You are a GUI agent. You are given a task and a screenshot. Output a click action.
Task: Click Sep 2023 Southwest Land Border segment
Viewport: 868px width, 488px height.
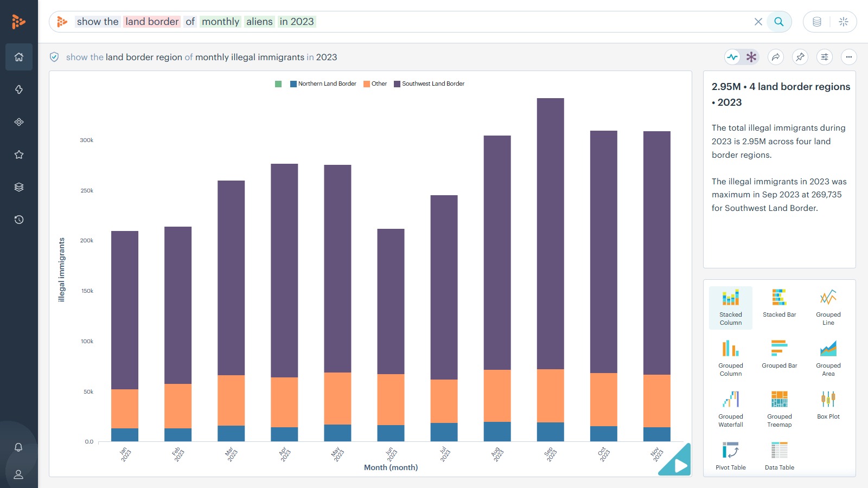point(551,234)
